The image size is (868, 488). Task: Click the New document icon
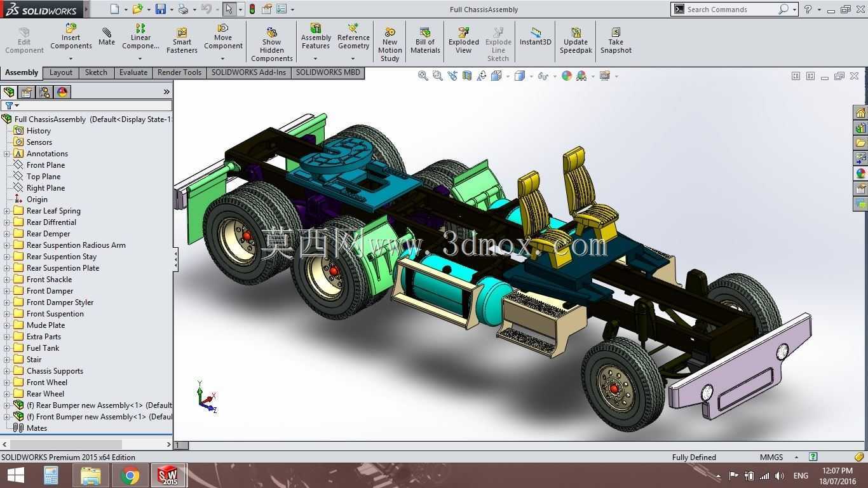pyautogui.click(x=114, y=9)
